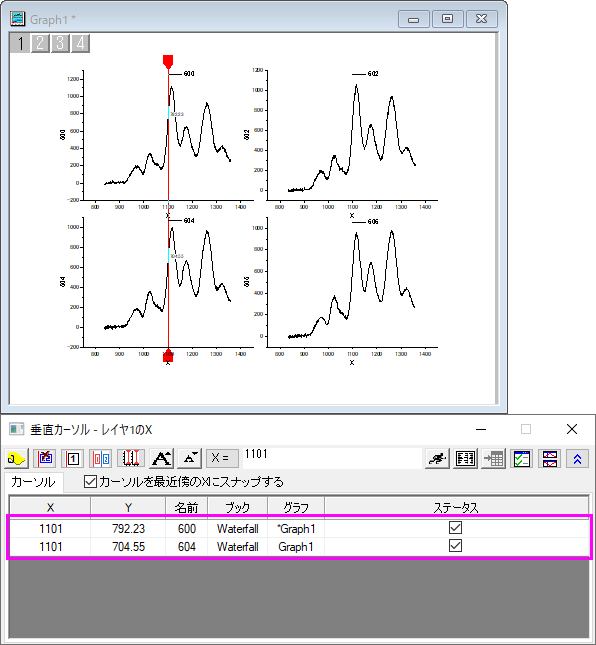This screenshot has height=645, width=596.
Task: Click the グラフ column header
Action: [x=296, y=507]
